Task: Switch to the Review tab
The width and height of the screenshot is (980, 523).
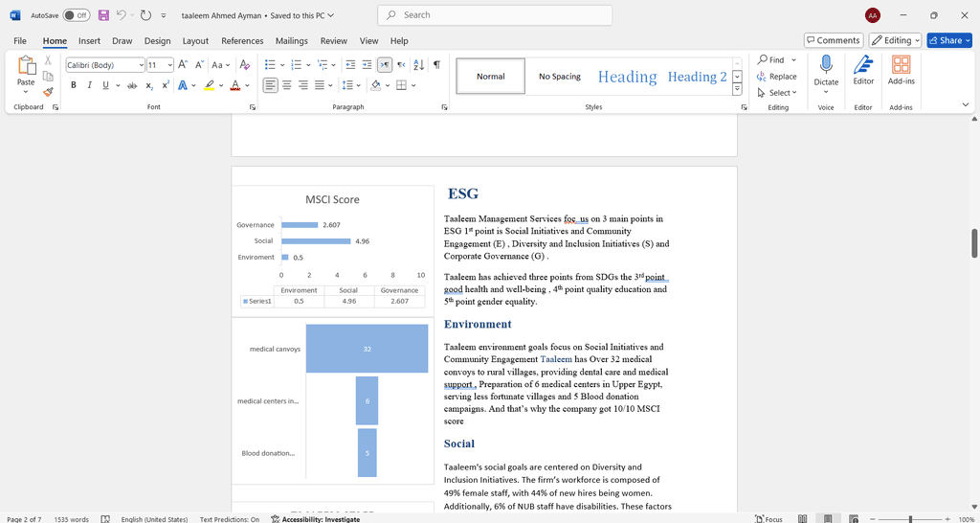Action: coord(334,40)
